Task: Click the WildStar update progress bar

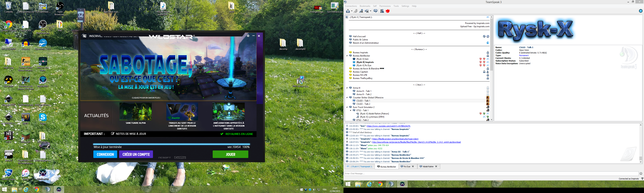Action: 172,144
